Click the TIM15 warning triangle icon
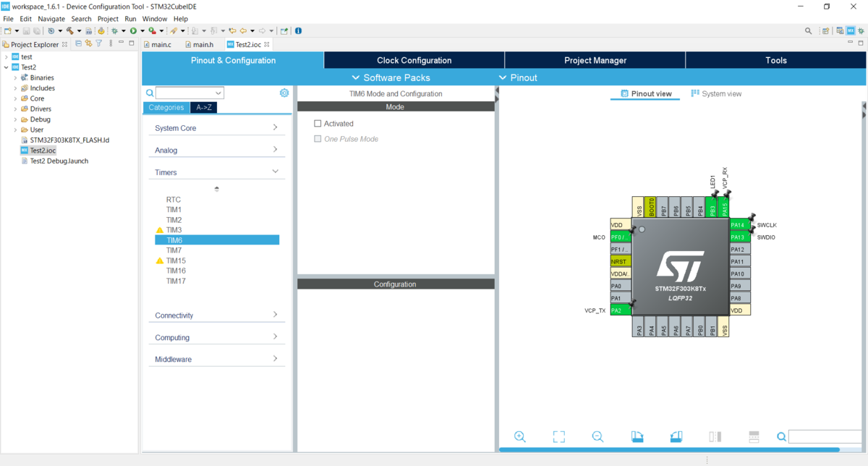 [x=160, y=260]
